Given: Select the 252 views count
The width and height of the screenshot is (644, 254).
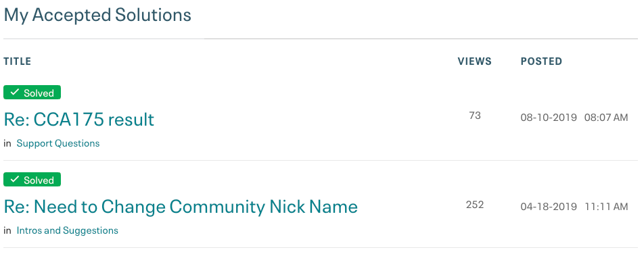Looking at the screenshot, I should coord(475,205).
